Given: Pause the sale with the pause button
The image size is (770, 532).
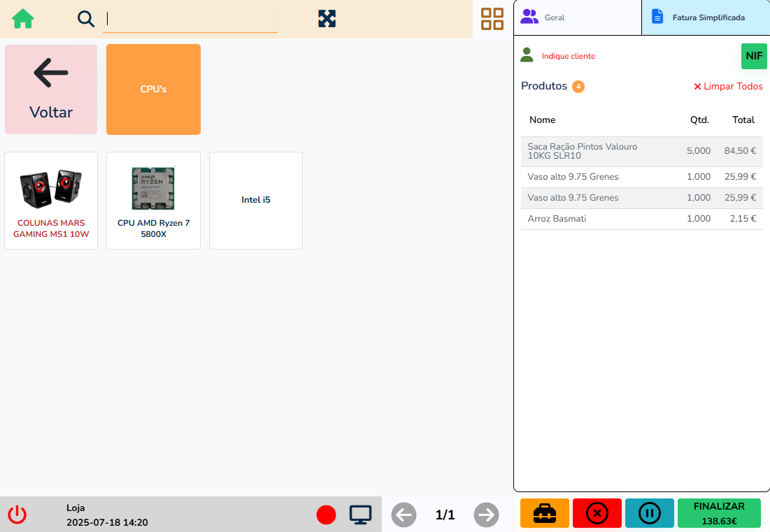Looking at the screenshot, I should [649, 514].
